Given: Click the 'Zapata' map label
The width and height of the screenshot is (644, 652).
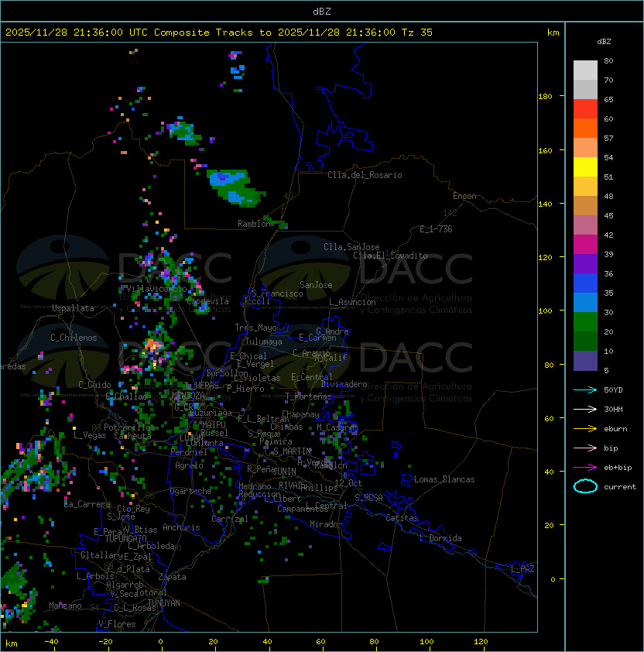Looking at the screenshot, I should point(172,577).
